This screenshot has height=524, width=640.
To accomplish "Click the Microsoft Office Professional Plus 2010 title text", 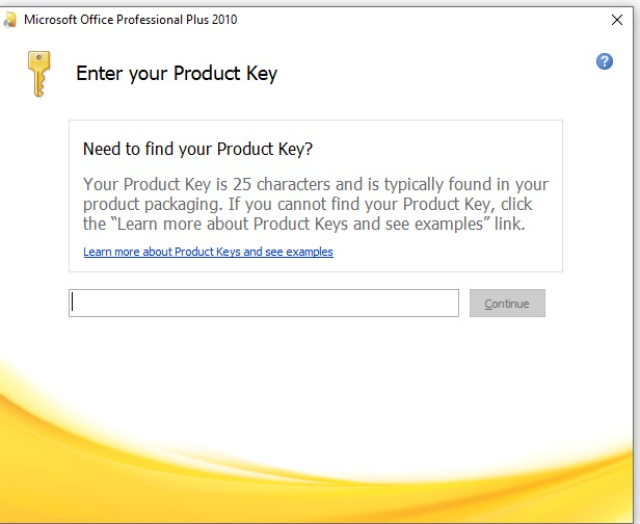I will pyautogui.click(x=131, y=20).
